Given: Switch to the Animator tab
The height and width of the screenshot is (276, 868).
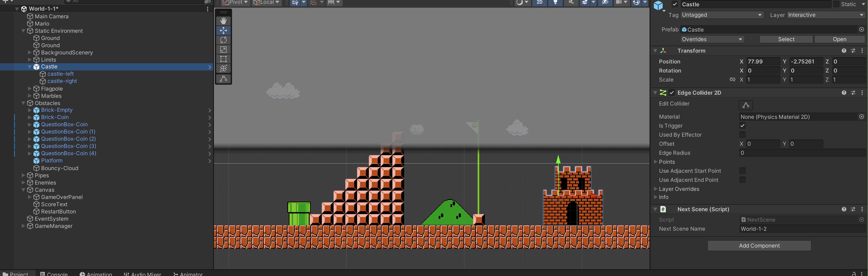Looking at the screenshot, I should click(x=188, y=274).
